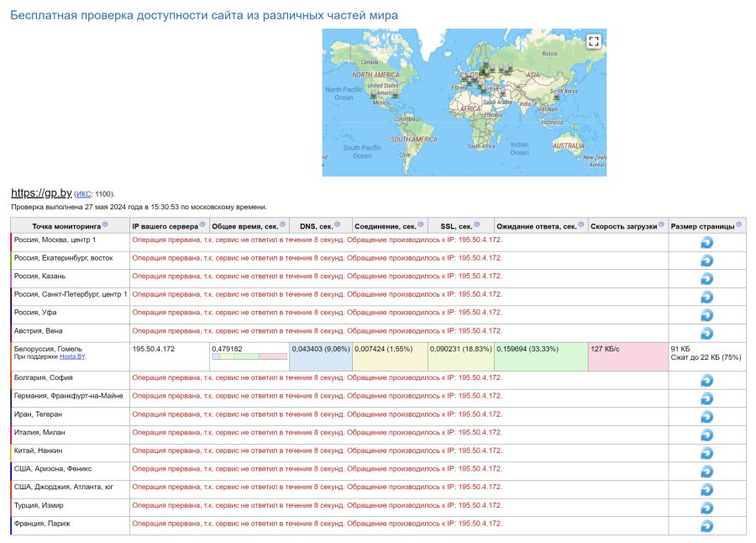Click the total time color bar for Гомель
Viewport: 756px width, 543px height.
click(249, 357)
